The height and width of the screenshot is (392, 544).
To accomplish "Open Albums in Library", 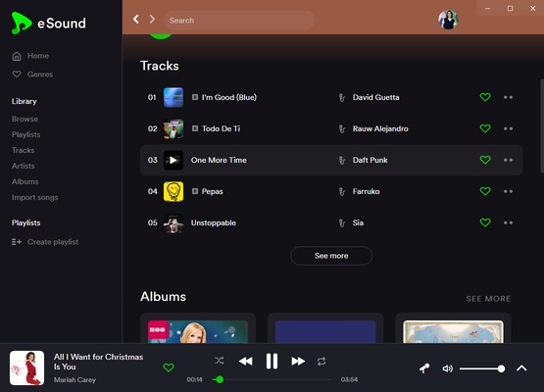I will [x=25, y=181].
